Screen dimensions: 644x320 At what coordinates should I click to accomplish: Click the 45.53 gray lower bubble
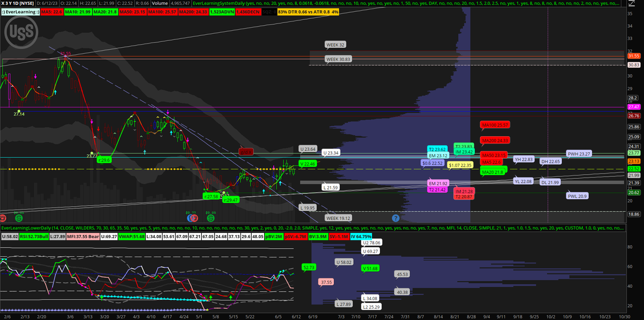[x=402, y=274]
